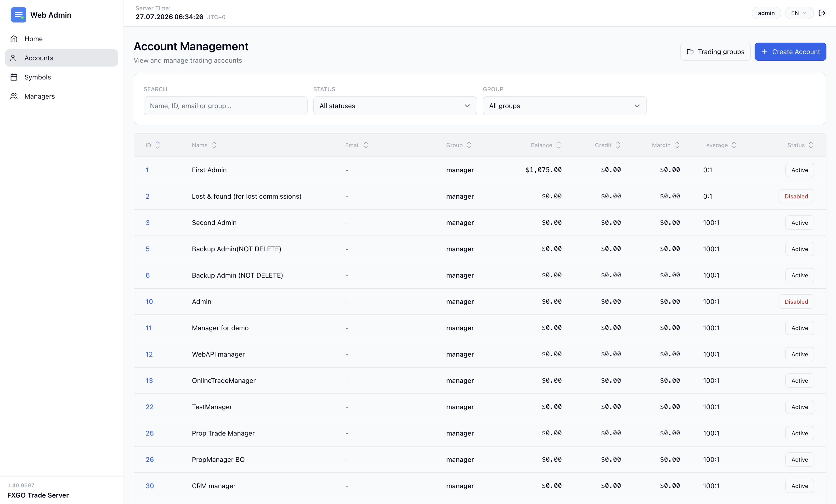The image size is (836, 504).
Task: Click the name 'Manager for demo'
Action: tap(220, 328)
